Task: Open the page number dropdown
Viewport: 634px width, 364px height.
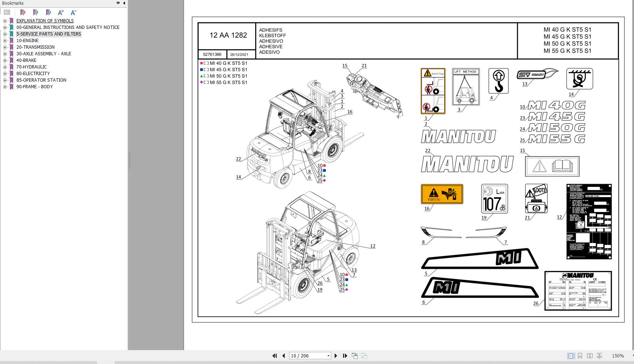Action: pyautogui.click(x=328, y=356)
